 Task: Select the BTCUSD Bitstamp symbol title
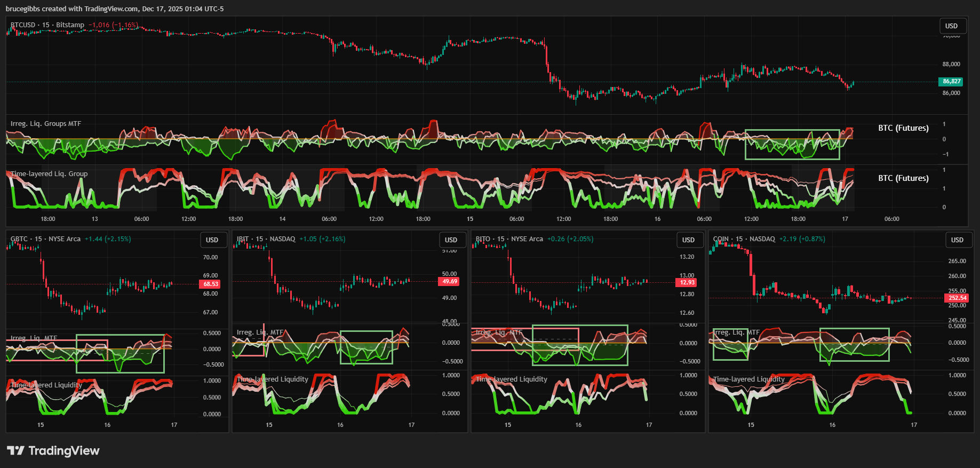(x=47, y=25)
